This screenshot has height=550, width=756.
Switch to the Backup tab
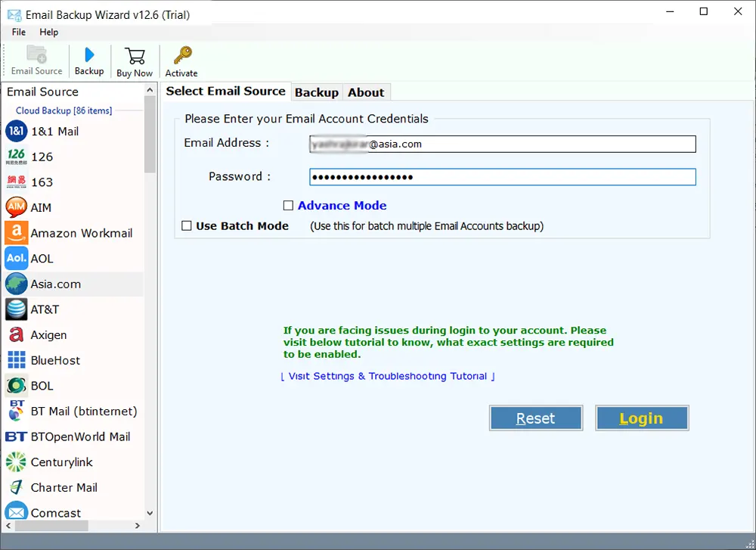[316, 92]
